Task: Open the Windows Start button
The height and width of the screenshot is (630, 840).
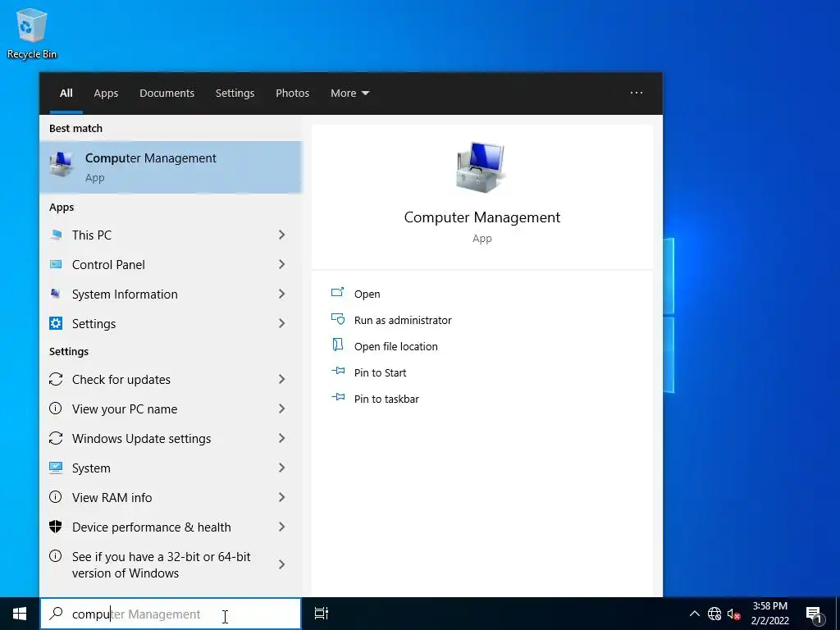Action: coord(20,614)
